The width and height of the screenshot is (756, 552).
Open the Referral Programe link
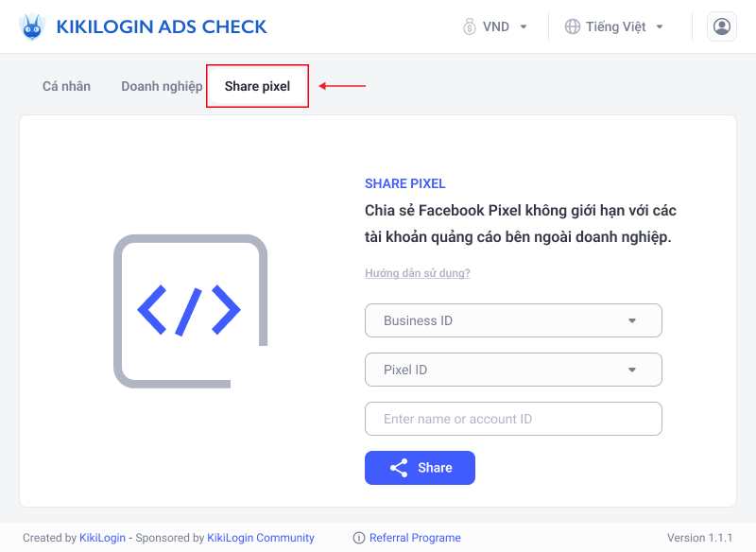click(415, 538)
